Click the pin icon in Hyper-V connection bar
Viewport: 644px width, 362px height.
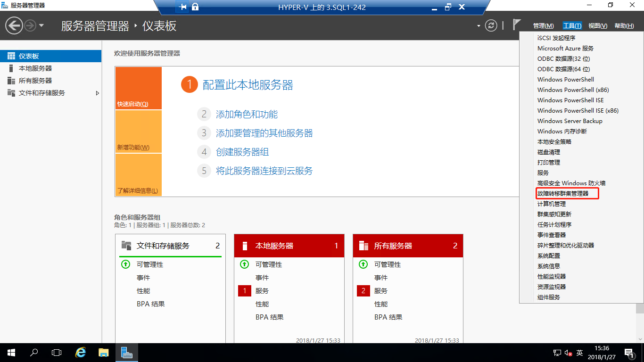[x=183, y=7]
